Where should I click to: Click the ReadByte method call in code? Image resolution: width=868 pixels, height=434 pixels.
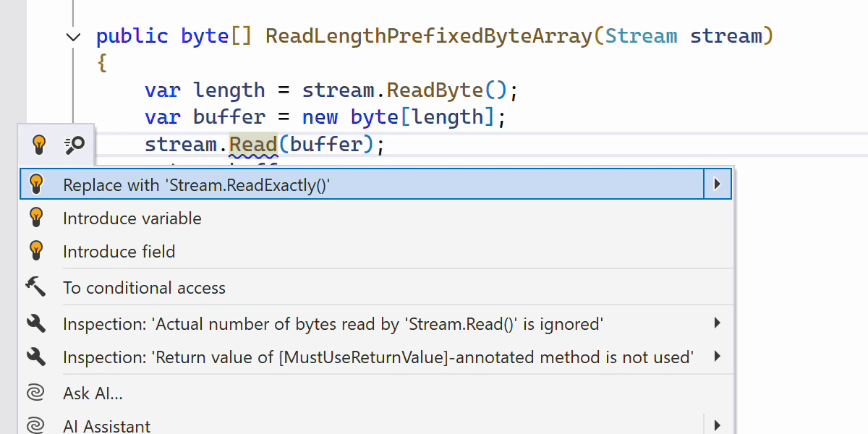[x=435, y=90]
